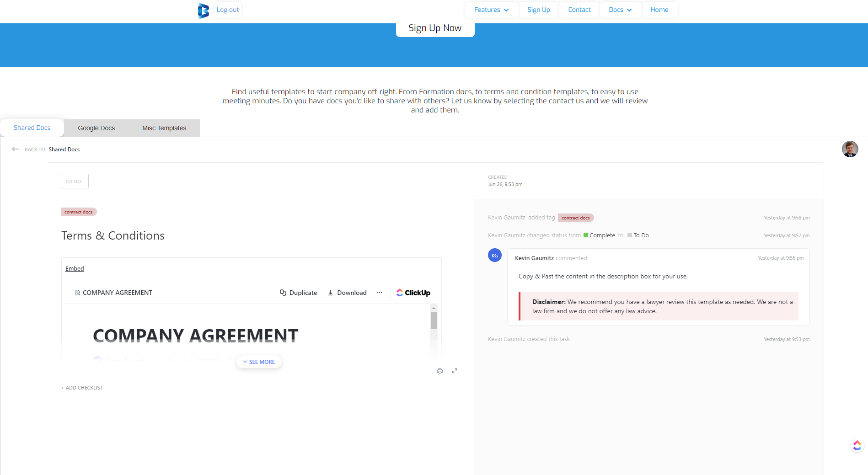The width and height of the screenshot is (868, 475).
Task: Click the embedded document scrollbar
Action: pos(434,320)
